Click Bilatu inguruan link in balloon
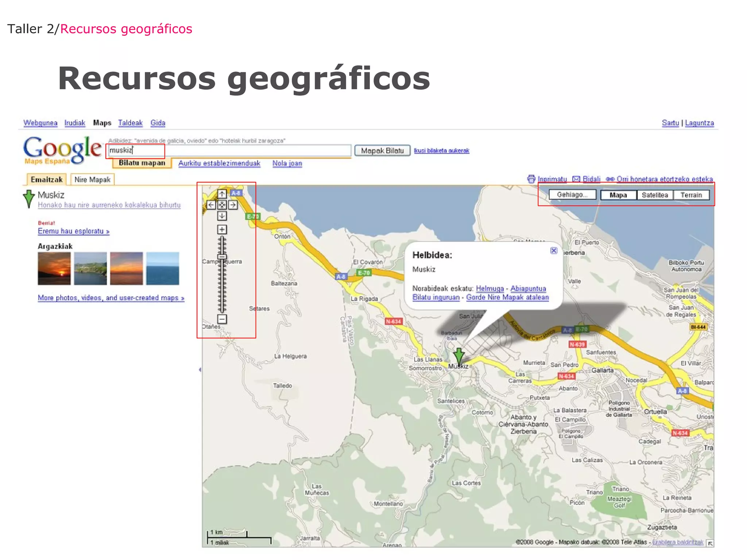This screenshot has height=560, width=747. point(436,297)
